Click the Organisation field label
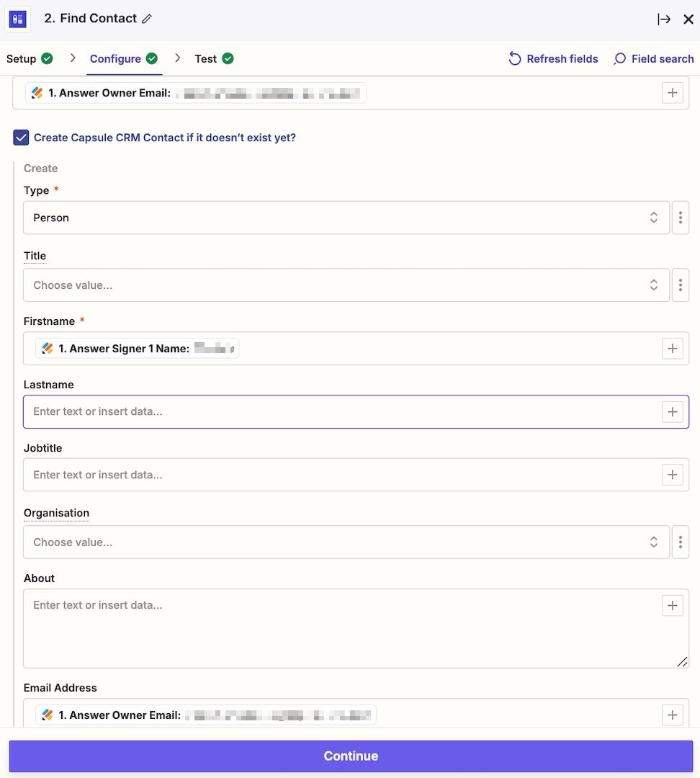Viewport: 700px width, 778px height. point(56,513)
